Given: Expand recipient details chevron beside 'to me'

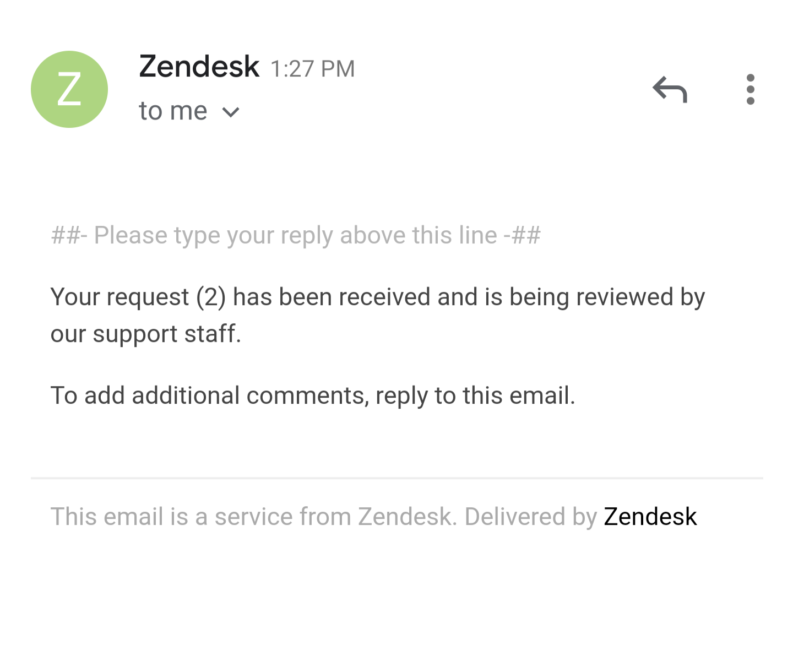Looking at the screenshot, I should 231,112.
